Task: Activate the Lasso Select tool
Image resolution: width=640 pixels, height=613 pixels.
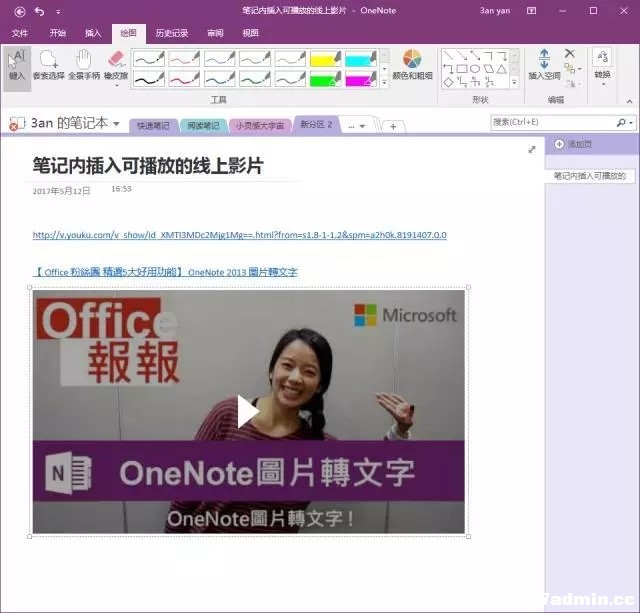Action: point(49,65)
